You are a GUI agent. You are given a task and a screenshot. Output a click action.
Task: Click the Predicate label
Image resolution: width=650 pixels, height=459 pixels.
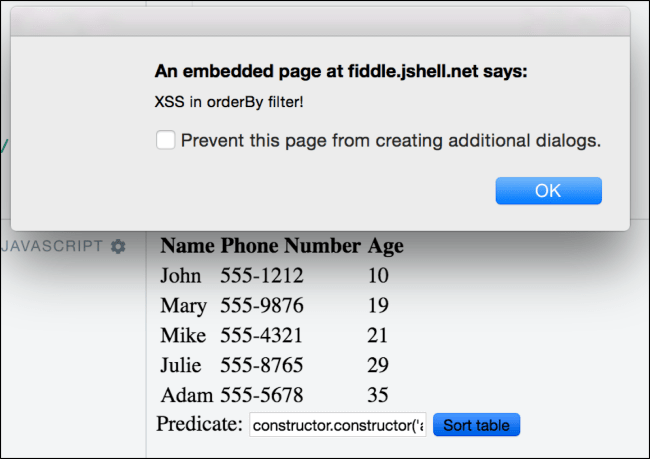pyautogui.click(x=199, y=424)
